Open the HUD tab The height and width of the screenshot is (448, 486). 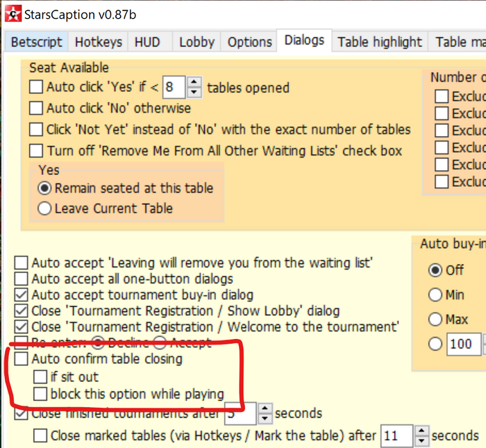[150, 42]
